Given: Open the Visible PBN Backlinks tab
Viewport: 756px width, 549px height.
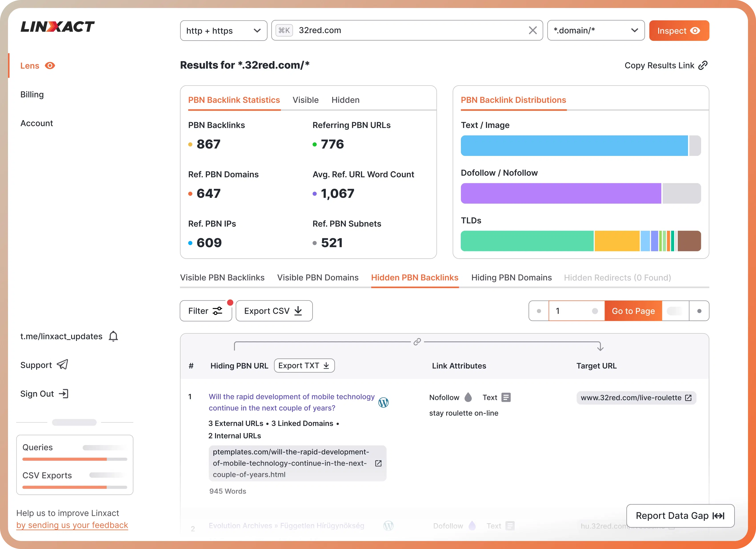Looking at the screenshot, I should [x=222, y=278].
